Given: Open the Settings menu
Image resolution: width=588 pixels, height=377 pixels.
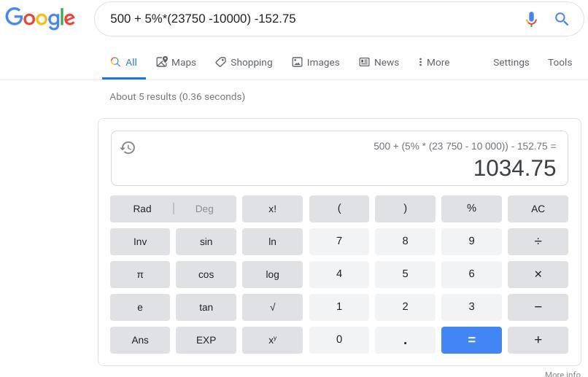Looking at the screenshot, I should tap(511, 63).
